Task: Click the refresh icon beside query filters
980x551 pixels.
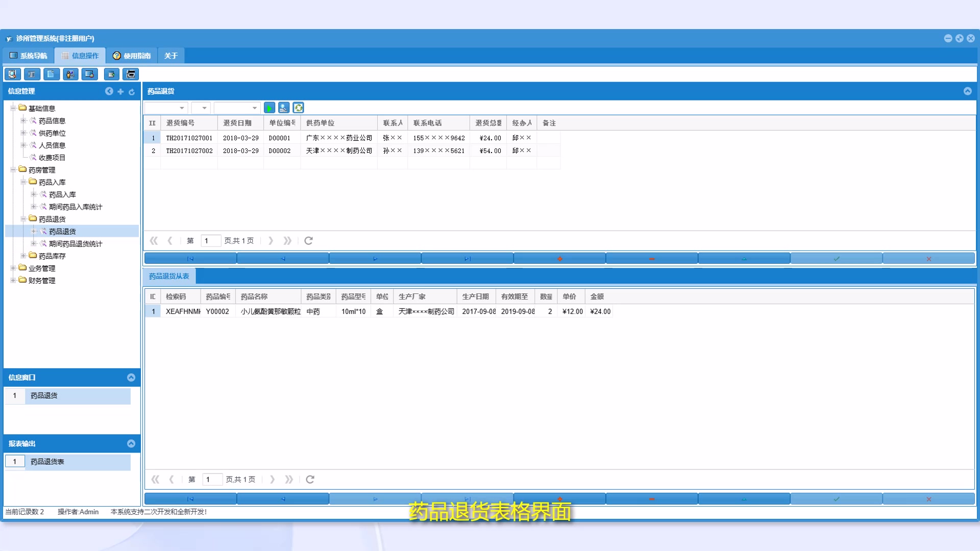Action: click(299, 108)
